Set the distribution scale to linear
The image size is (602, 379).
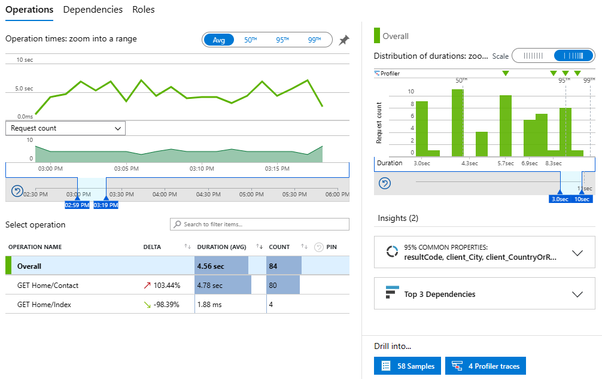[x=533, y=56]
